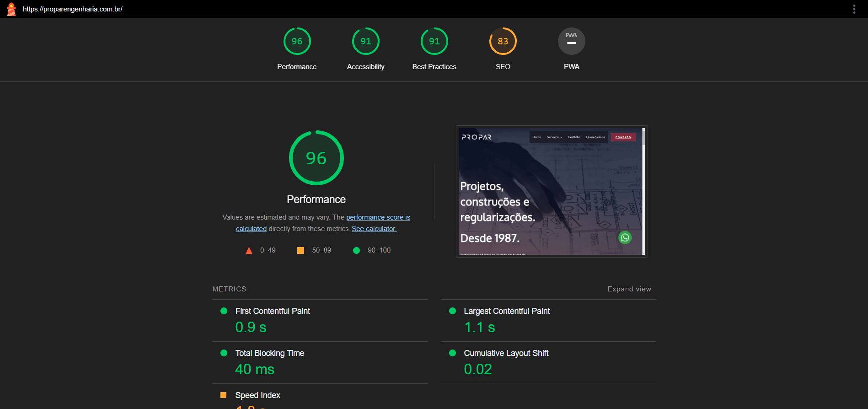This screenshot has width=868, height=409.
Task: Expand the Speed Index metric
Action: [257, 395]
